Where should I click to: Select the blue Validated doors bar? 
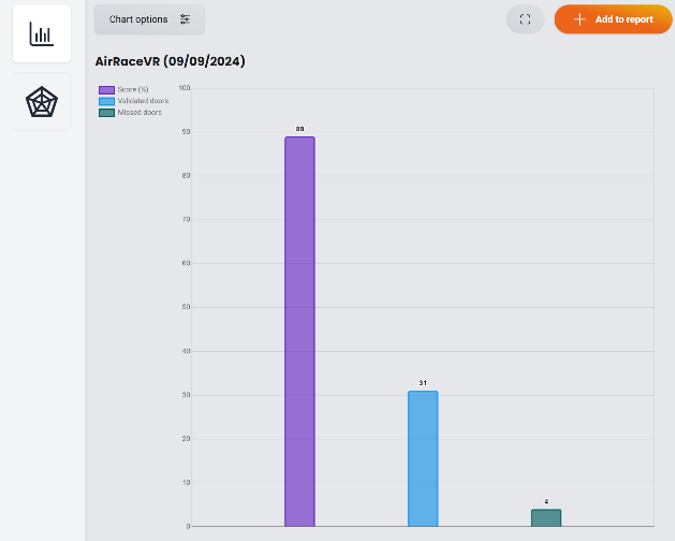(x=423, y=458)
